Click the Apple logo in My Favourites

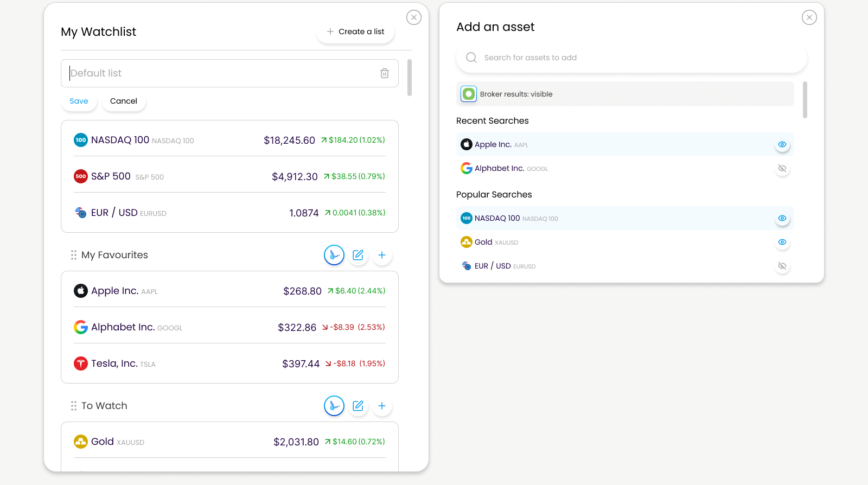(81, 291)
